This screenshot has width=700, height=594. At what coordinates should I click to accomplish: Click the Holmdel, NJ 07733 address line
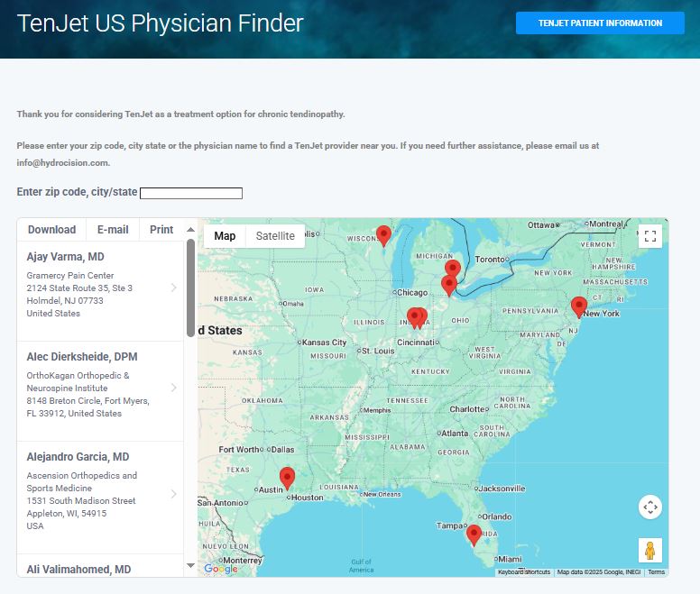65,300
